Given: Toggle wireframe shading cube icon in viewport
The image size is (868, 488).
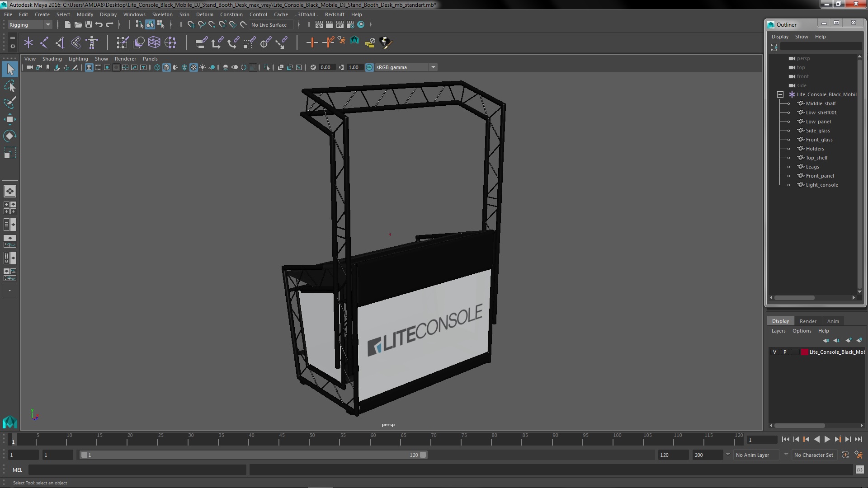Looking at the screenshot, I should [x=157, y=67].
